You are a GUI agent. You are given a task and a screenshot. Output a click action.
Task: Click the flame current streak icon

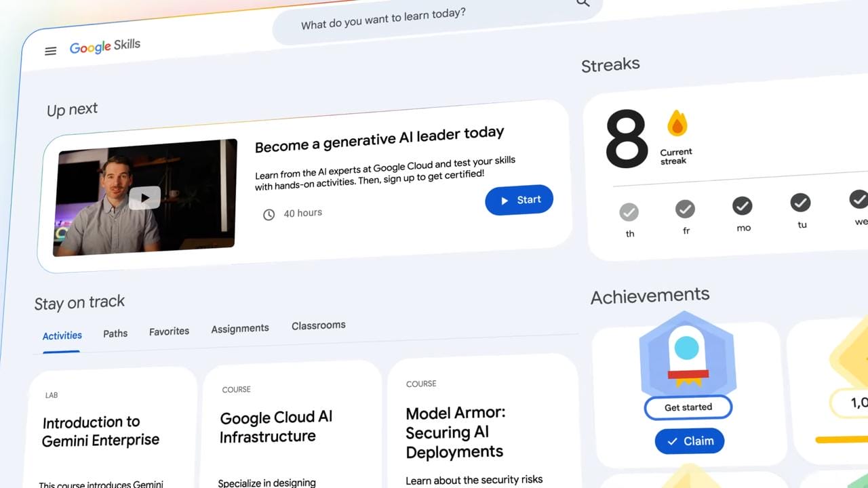[x=677, y=123]
